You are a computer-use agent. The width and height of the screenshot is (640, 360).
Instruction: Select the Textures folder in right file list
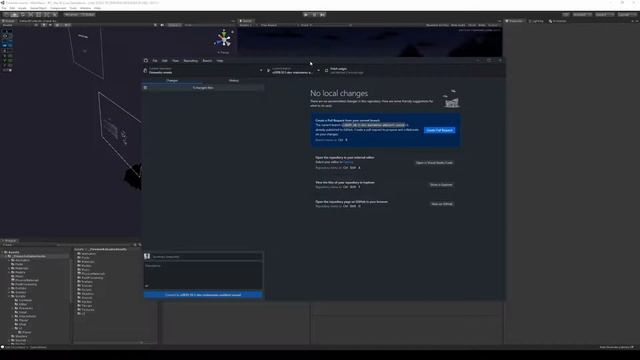[86, 309]
